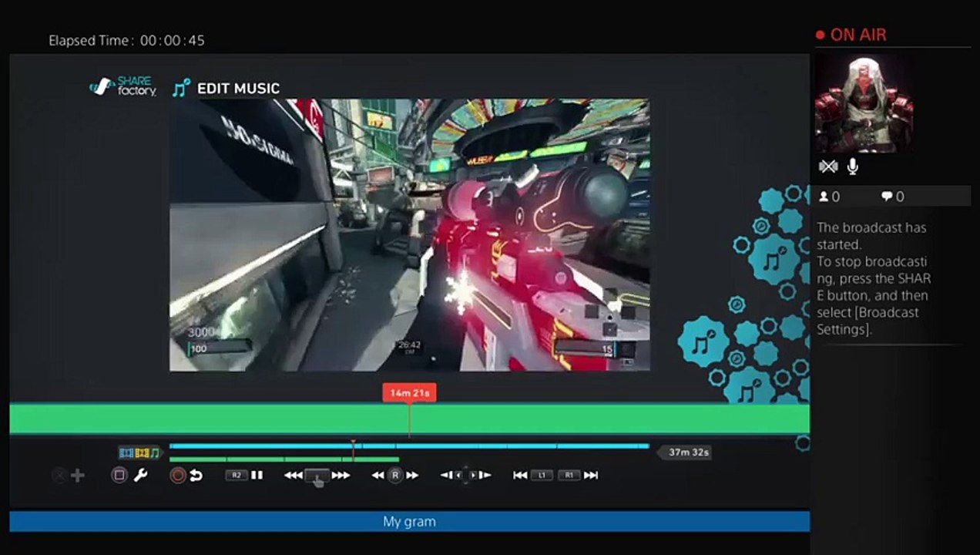Click the Edit Music note icon
The image size is (980, 555).
(x=181, y=88)
